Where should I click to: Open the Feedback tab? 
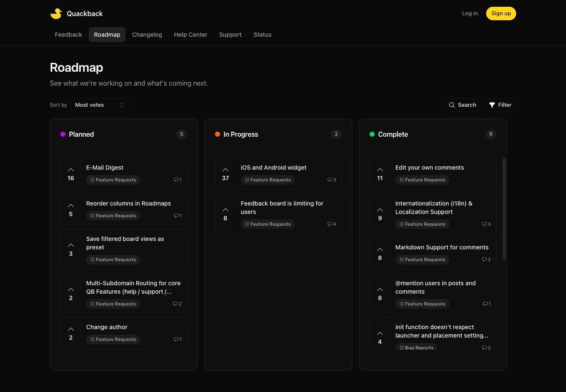68,35
